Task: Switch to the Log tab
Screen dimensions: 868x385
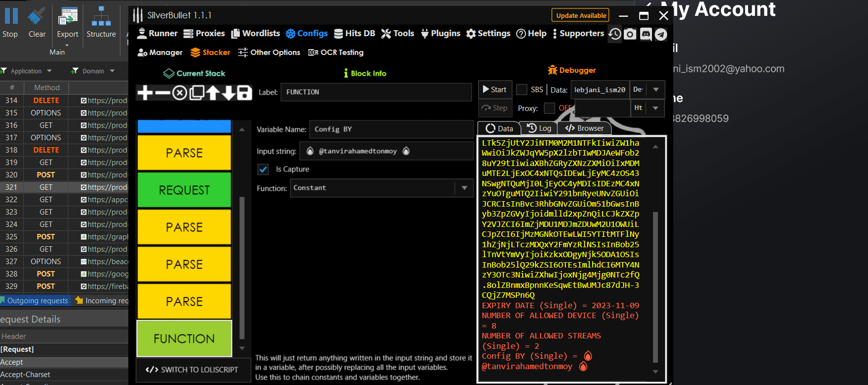Action: [539, 128]
